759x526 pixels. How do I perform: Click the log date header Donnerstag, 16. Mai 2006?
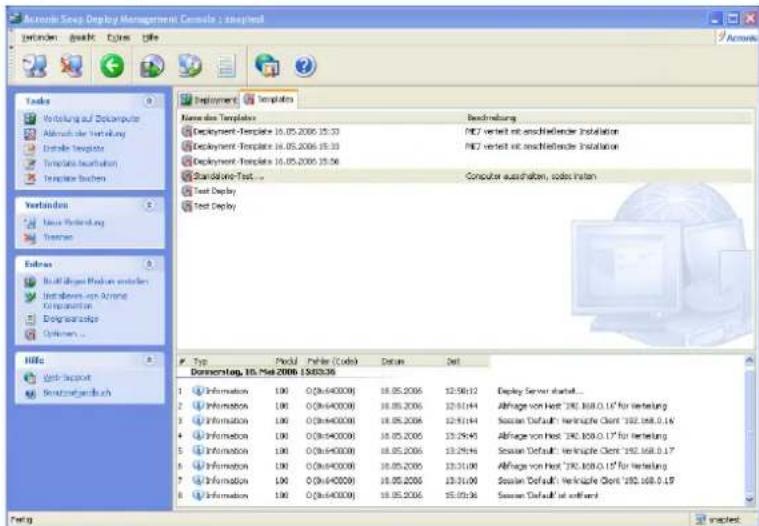pyautogui.click(x=263, y=372)
